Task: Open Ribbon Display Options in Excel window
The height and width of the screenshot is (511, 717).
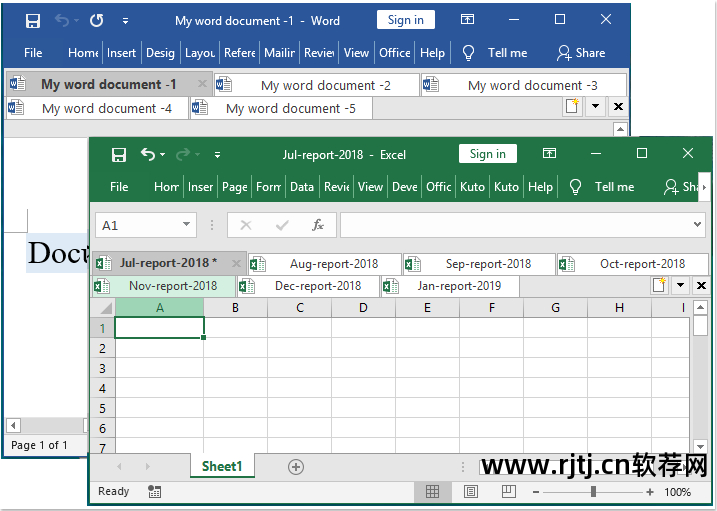Action: pyautogui.click(x=549, y=153)
